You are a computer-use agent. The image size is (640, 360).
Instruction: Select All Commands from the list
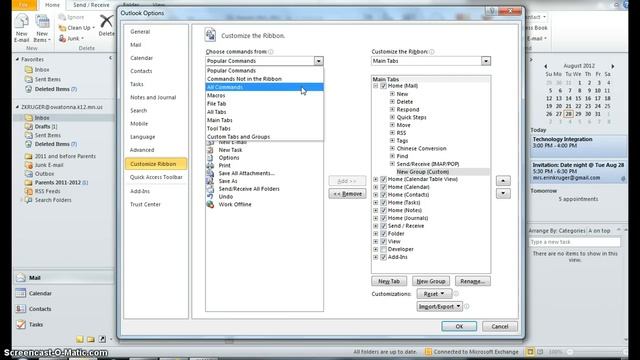[264, 87]
